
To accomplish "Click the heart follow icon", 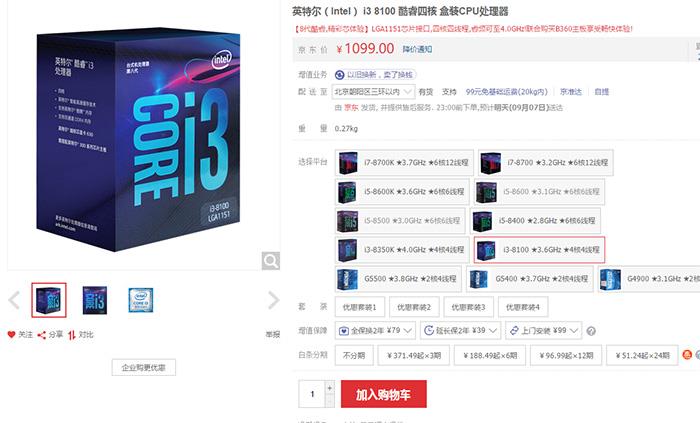I will click(x=12, y=334).
